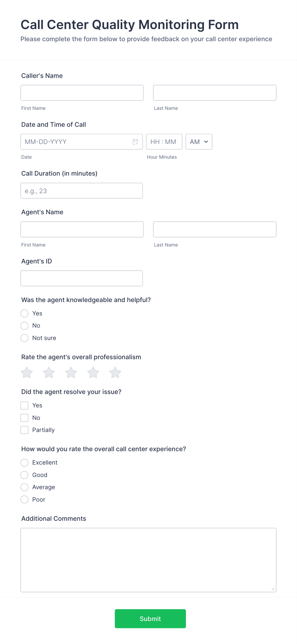Image resolution: width=297 pixels, height=644 pixels.
Task: Select the second professionalism star
Action: tap(49, 372)
